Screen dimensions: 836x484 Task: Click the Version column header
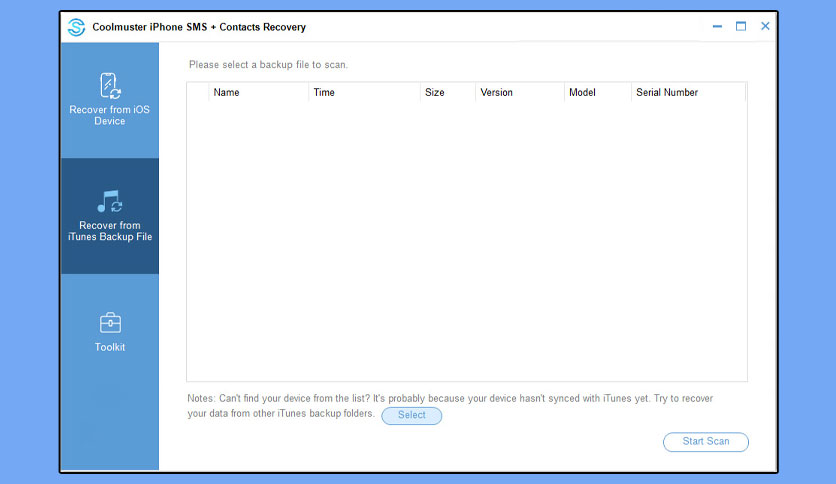click(x=520, y=92)
